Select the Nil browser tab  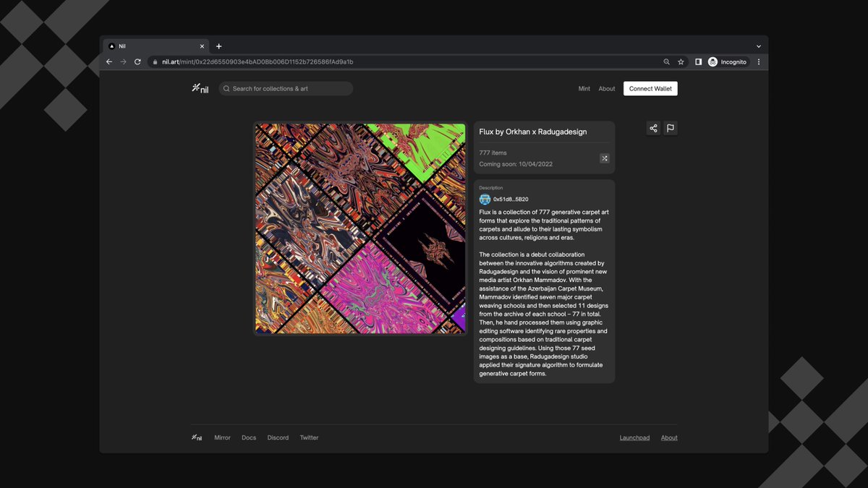(x=156, y=46)
